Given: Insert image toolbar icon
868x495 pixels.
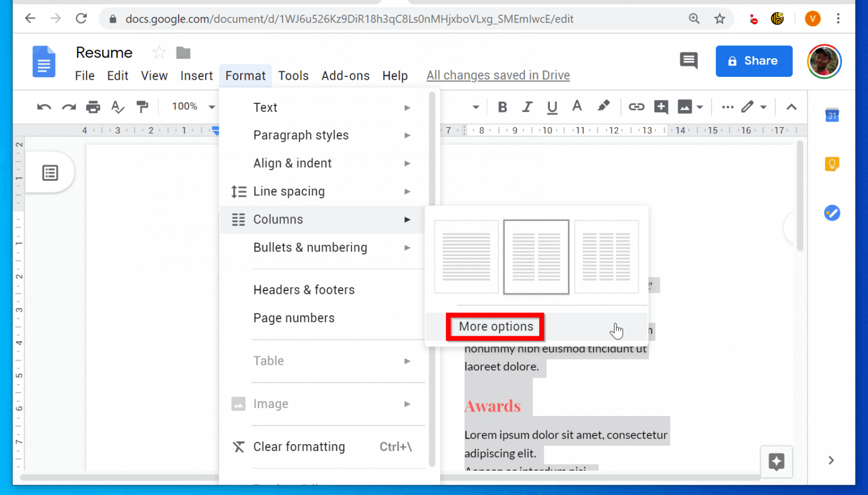Looking at the screenshot, I should 685,107.
